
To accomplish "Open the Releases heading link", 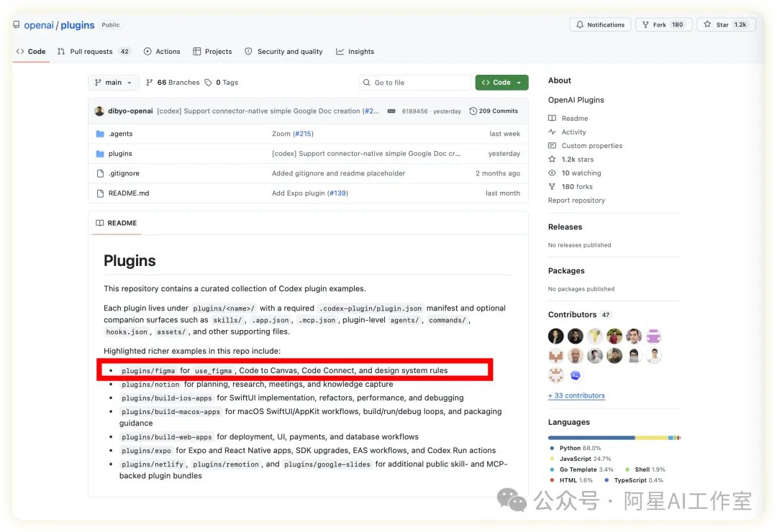I will [565, 227].
